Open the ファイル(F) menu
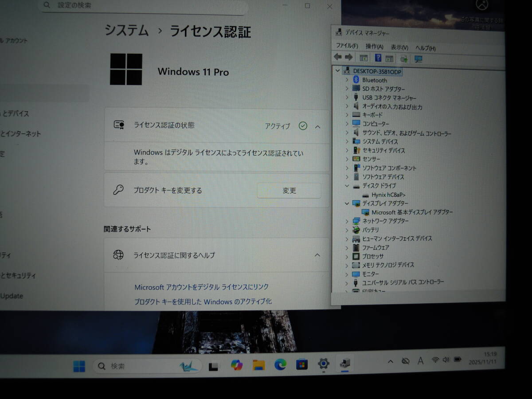This screenshot has height=399, width=532. coord(347,46)
